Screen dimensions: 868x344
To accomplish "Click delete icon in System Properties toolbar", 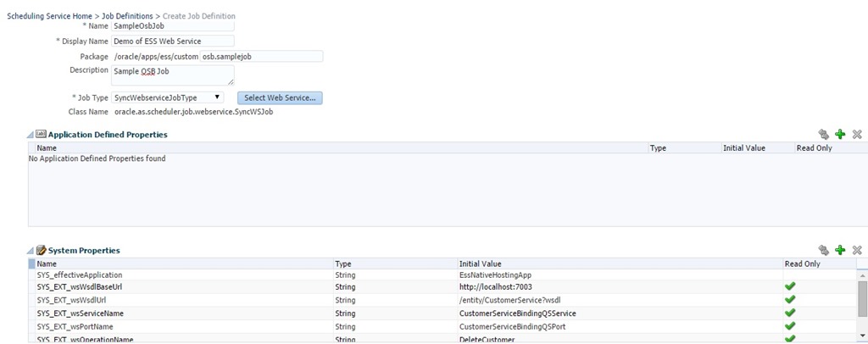I will click(x=857, y=250).
